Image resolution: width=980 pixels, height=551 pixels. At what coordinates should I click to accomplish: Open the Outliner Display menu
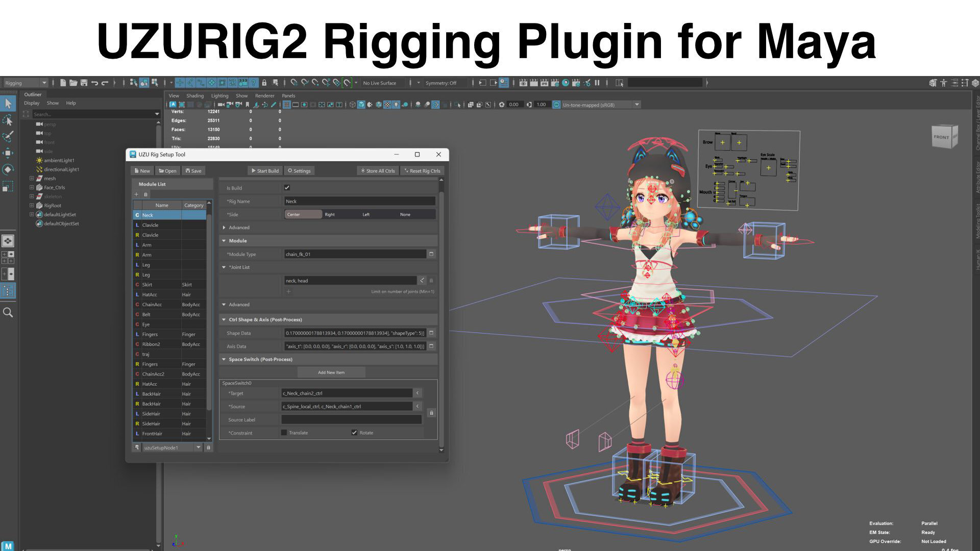(32, 103)
